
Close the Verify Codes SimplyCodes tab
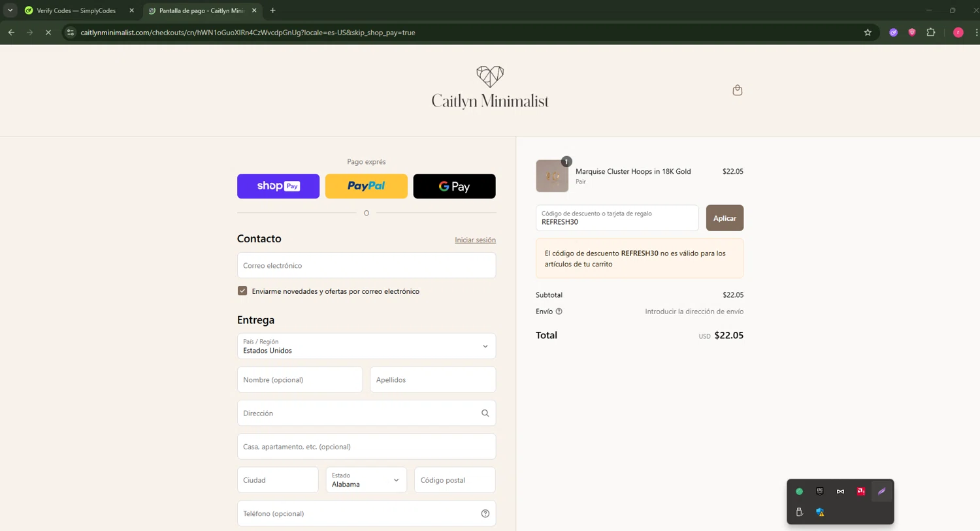[131, 10]
